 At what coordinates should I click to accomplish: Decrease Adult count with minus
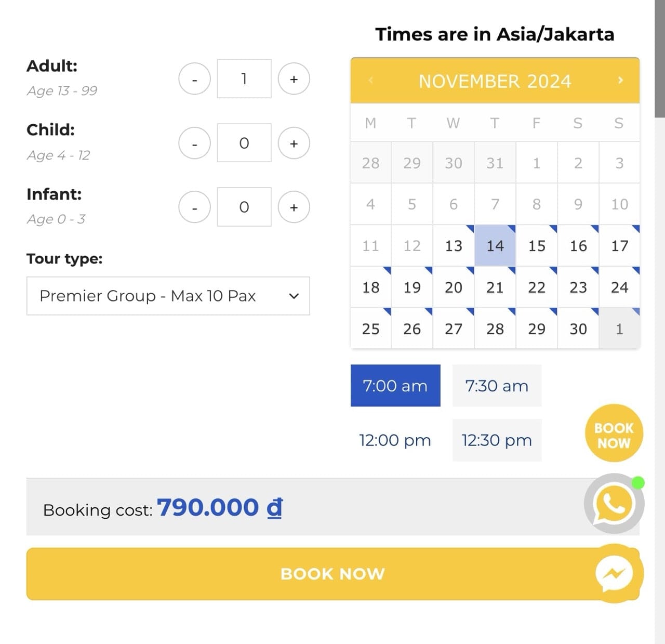coord(195,79)
